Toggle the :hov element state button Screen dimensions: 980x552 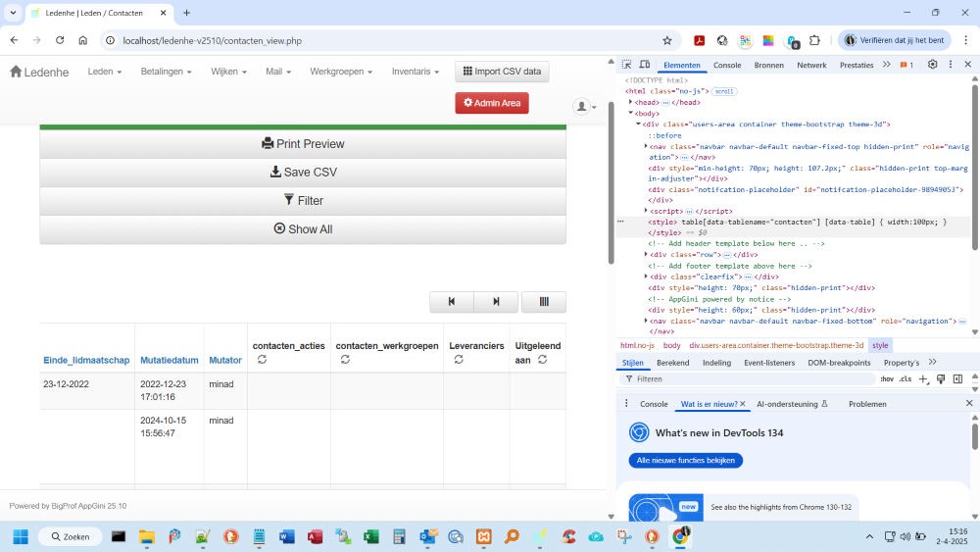tap(887, 378)
